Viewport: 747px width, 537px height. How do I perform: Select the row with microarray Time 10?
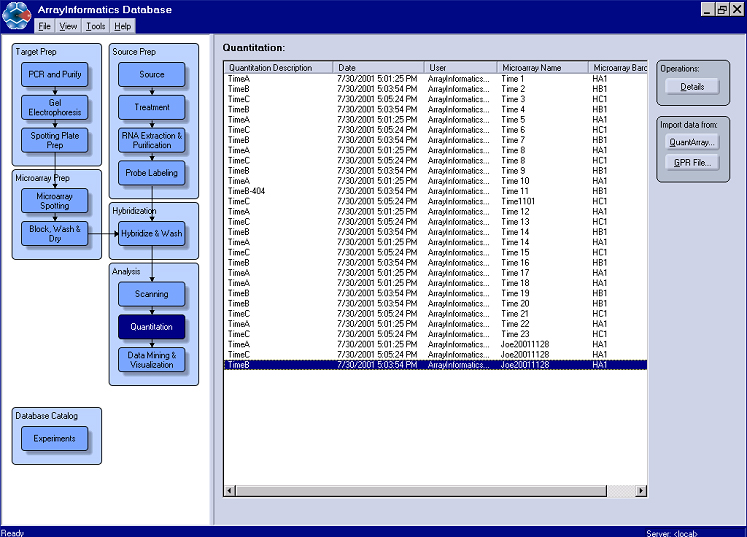(x=435, y=181)
